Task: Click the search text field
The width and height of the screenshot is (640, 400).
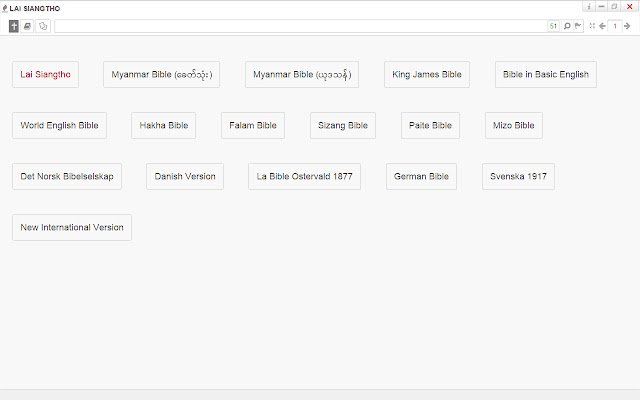Action: click(x=301, y=26)
